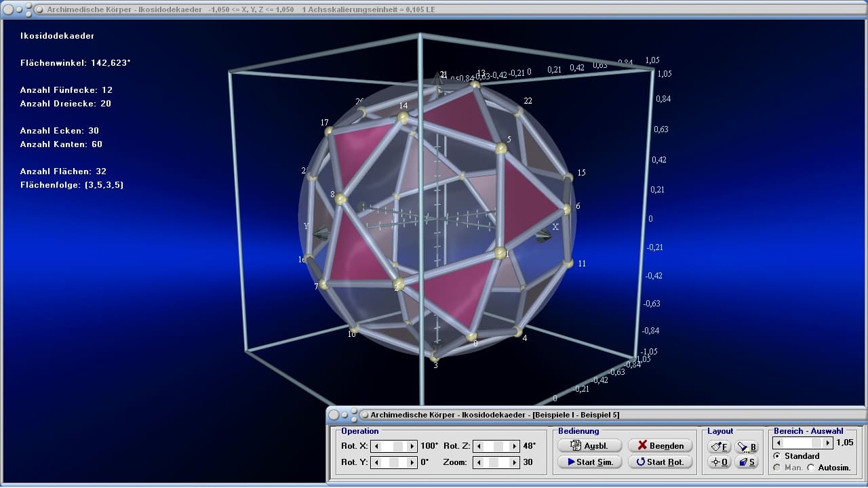This screenshot has height=488, width=868.
Task: Increase Zoom with right arrow
Action: pos(515,462)
